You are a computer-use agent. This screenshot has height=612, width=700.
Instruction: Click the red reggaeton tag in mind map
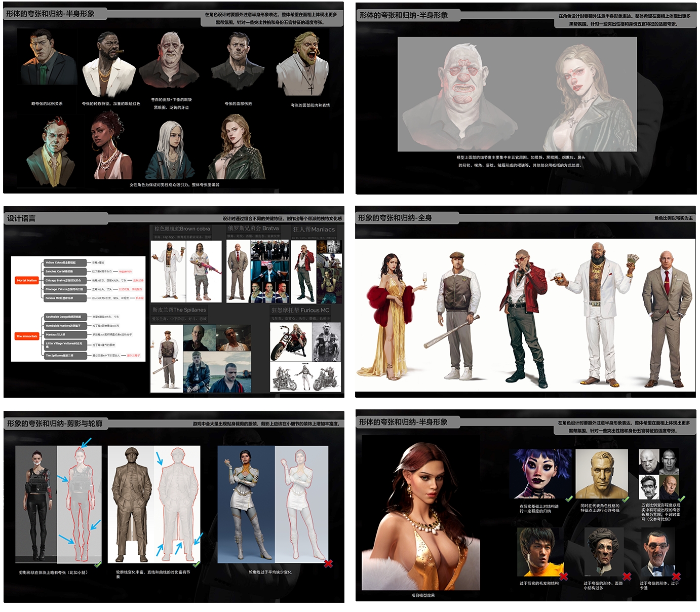[125, 272]
